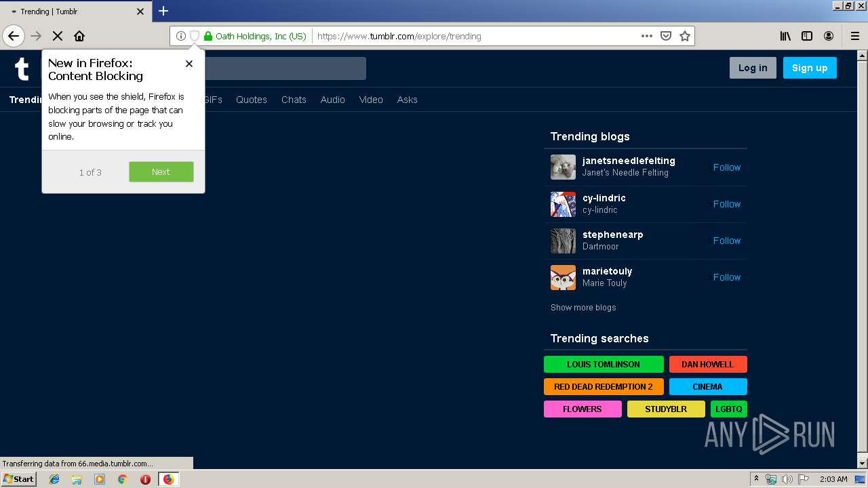Open stephenearp avatar thumbnail

click(x=563, y=240)
